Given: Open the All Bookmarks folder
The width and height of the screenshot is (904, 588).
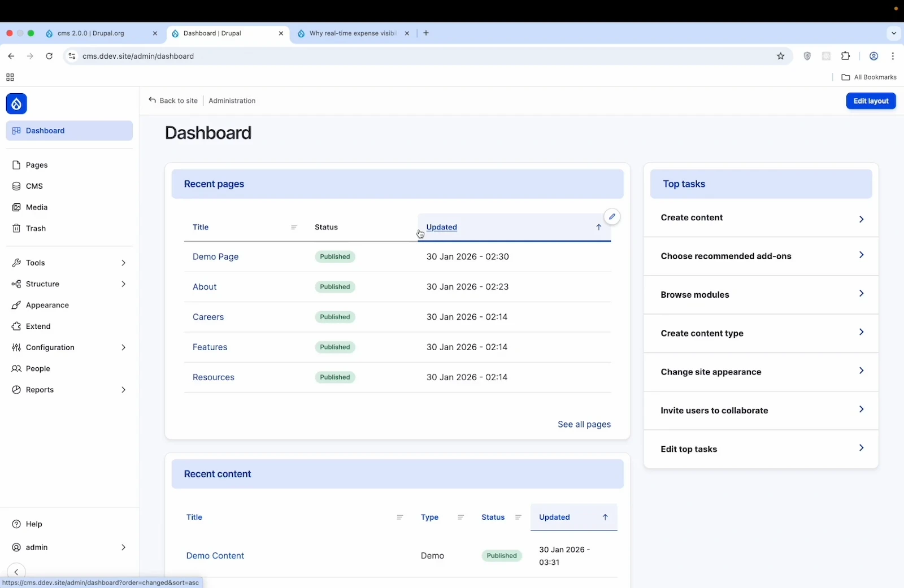Looking at the screenshot, I should point(869,77).
